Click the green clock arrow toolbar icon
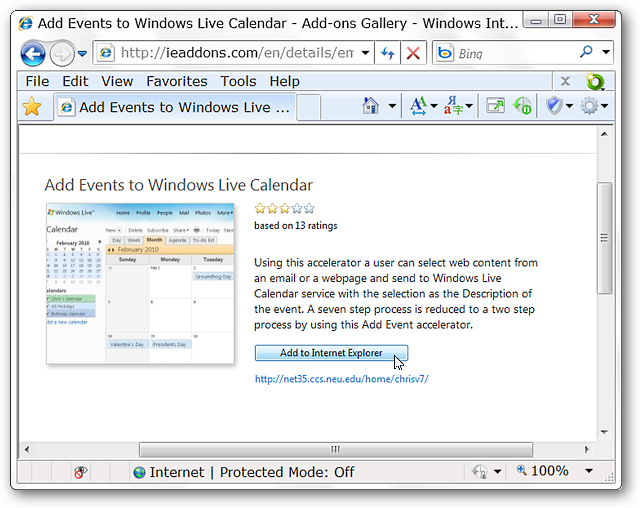 pos(522,106)
